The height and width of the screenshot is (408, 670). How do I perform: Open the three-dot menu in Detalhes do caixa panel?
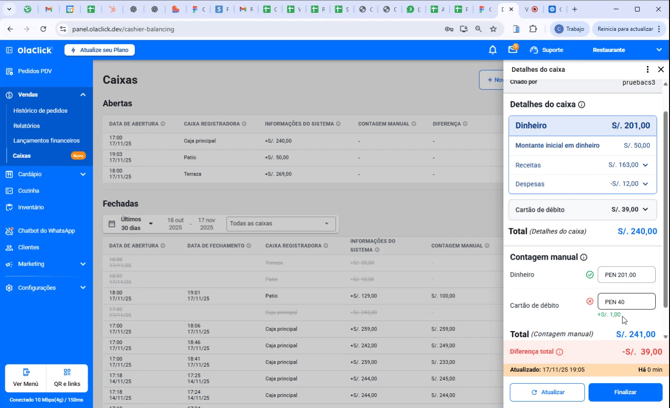click(x=647, y=69)
